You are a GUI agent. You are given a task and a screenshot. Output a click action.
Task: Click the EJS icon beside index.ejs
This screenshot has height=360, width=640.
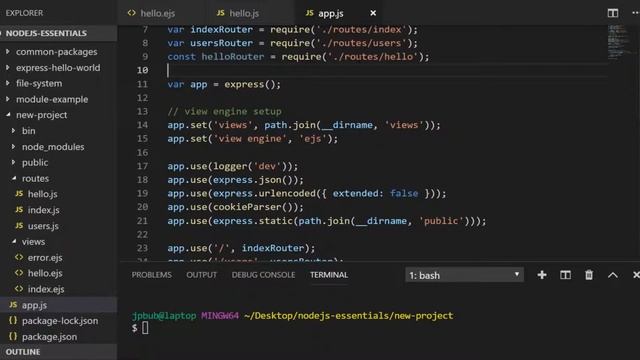coord(19,289)
